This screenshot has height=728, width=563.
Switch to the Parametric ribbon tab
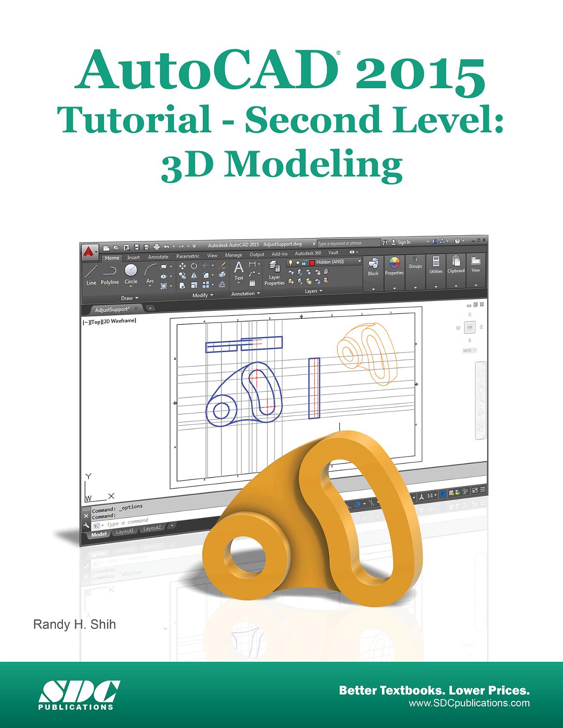coord(188,256)
